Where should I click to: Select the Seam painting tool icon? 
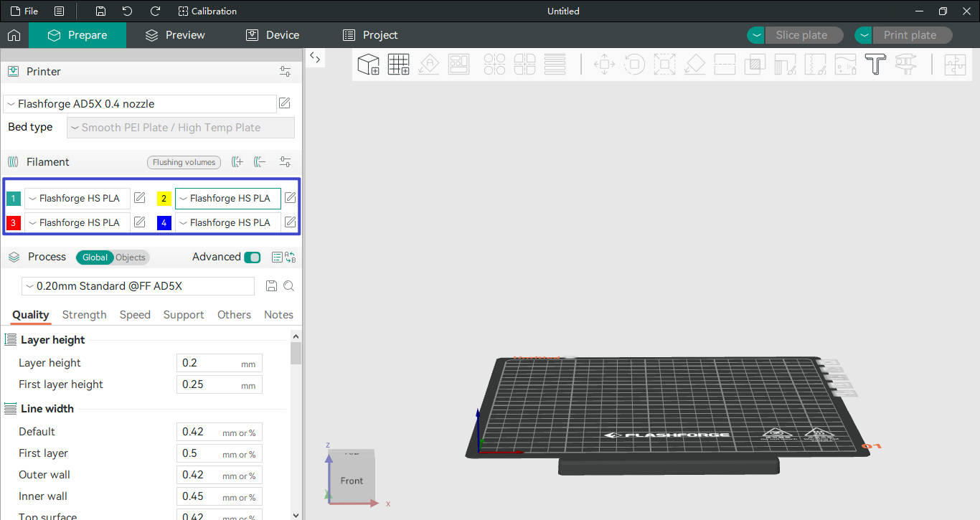tap(815, 64)
